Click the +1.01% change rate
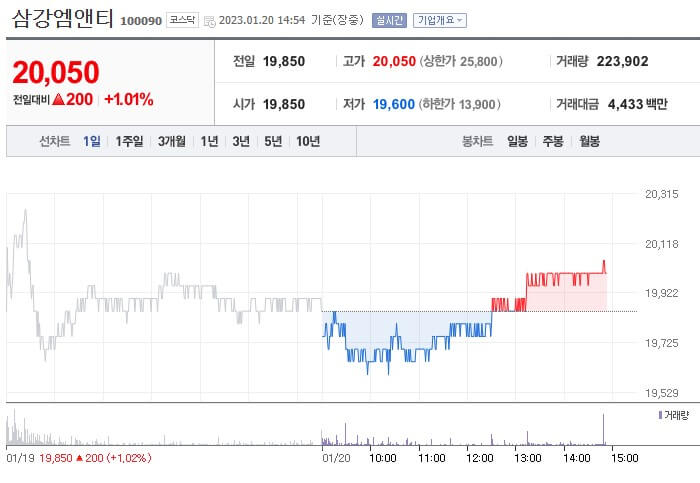This screenshot has height=483, width=700. point(129,100)
